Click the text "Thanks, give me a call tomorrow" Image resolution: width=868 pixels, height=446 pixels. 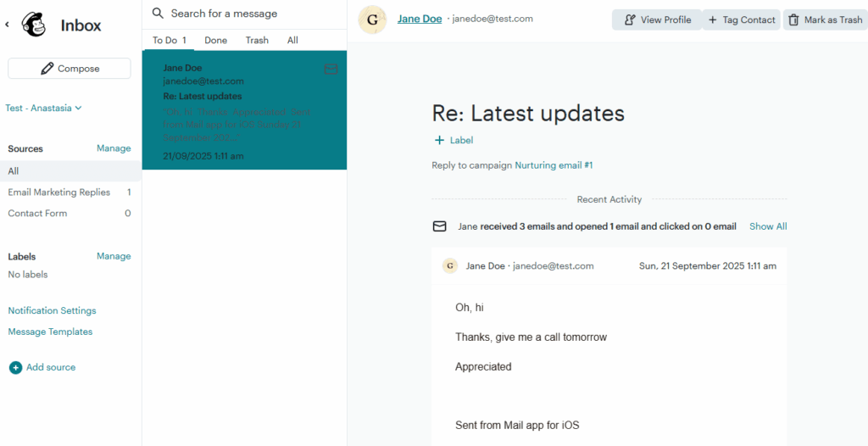click(531, 337)
